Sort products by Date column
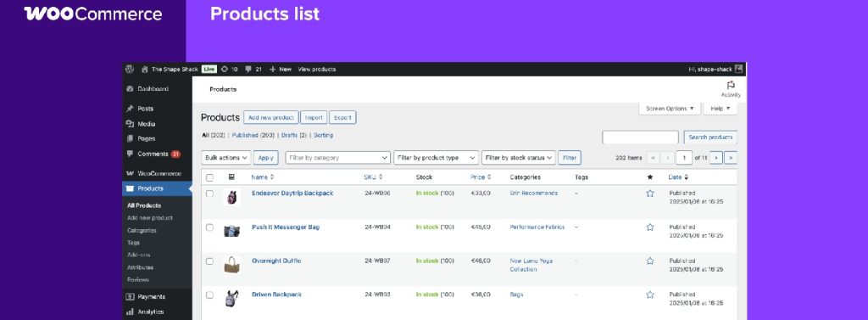 point(678,177)
